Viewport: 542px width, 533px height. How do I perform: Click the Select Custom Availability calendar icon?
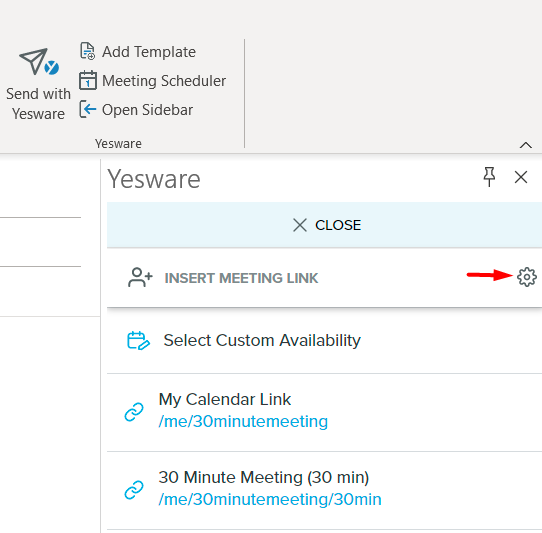click(138, 340)
